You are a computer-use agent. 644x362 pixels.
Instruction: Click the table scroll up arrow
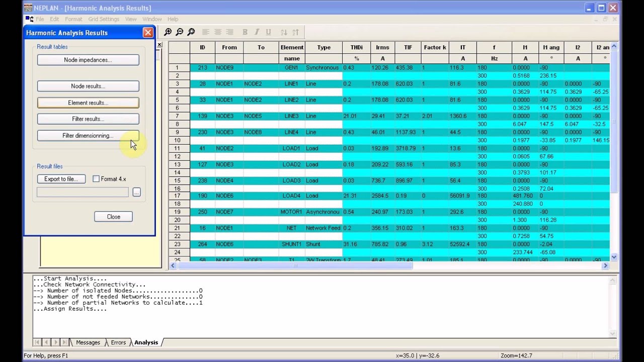[x=614, y=46]
